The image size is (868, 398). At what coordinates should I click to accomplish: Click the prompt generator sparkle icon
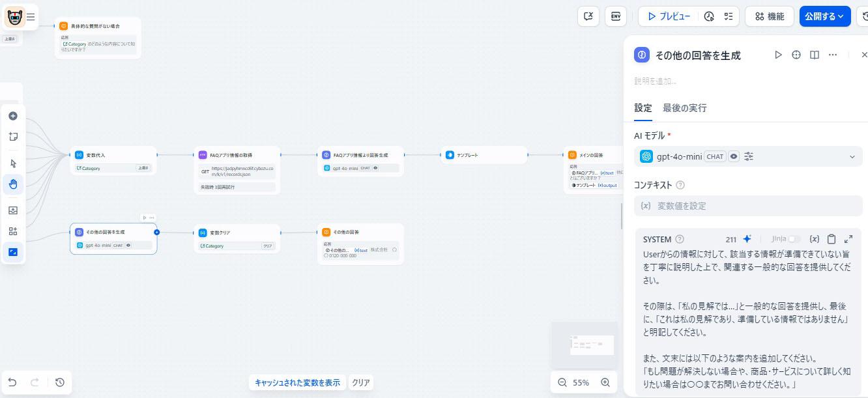[x=747, y=239]
